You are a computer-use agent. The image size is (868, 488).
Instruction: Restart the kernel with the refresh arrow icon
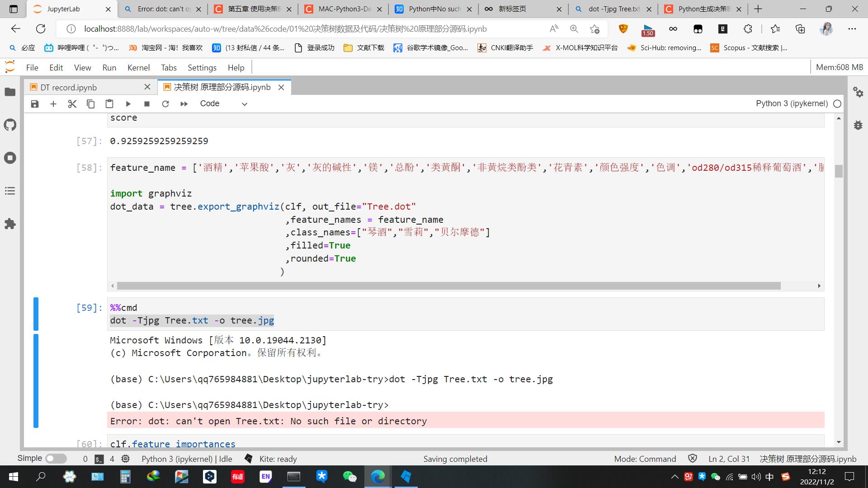tap(165, 104)
